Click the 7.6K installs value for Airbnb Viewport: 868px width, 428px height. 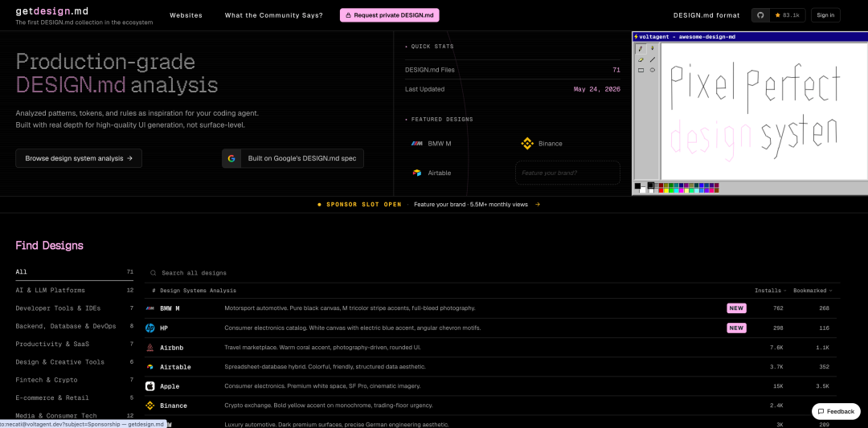[776, 347]
